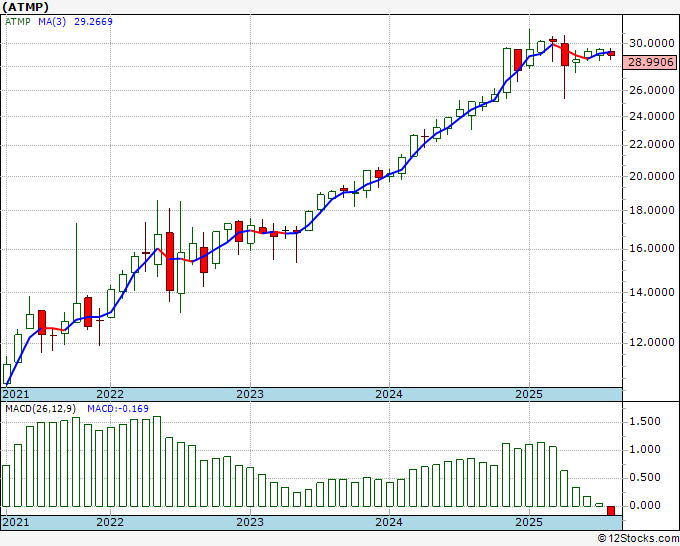Select the ATMP legend label
Screen dimensions: 680x546
point(18,21)
